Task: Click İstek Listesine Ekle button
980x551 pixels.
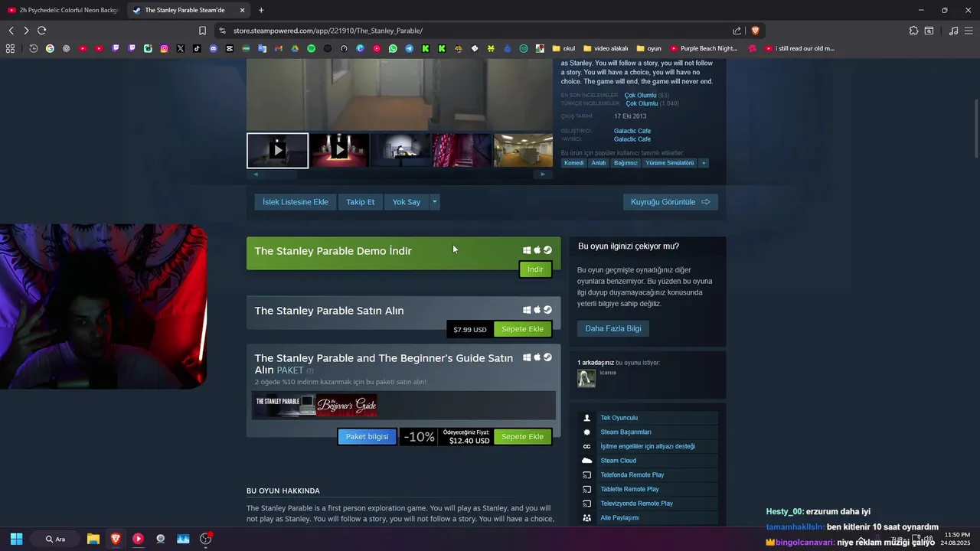Action: [295, 202]
